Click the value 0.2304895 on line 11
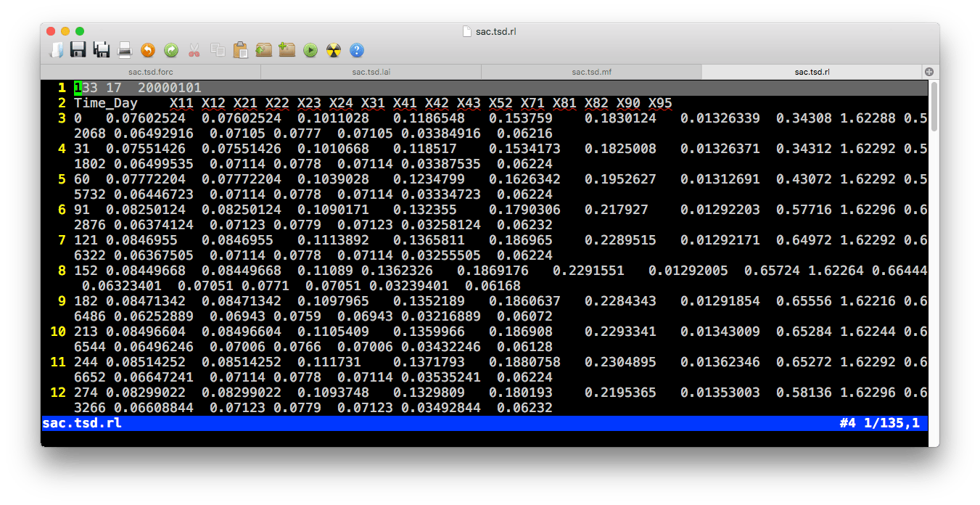The height and width of the screenshot is (505, 980). [x=620, y=362]
